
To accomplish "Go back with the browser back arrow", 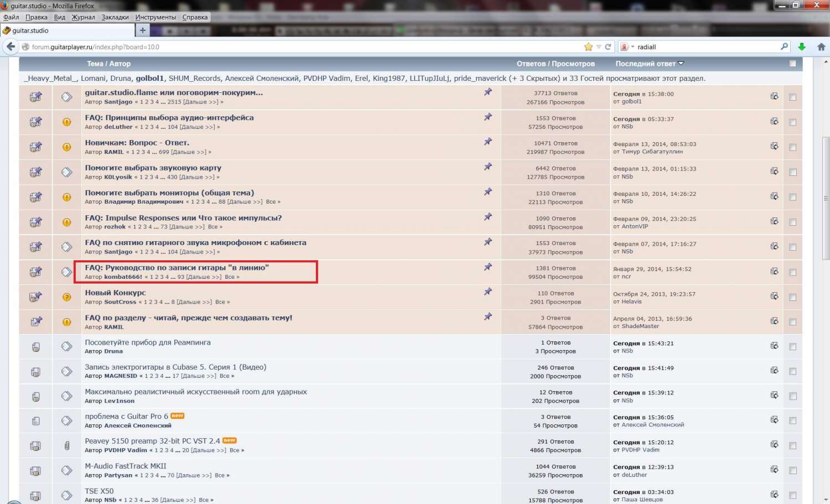I will [11, 47].
